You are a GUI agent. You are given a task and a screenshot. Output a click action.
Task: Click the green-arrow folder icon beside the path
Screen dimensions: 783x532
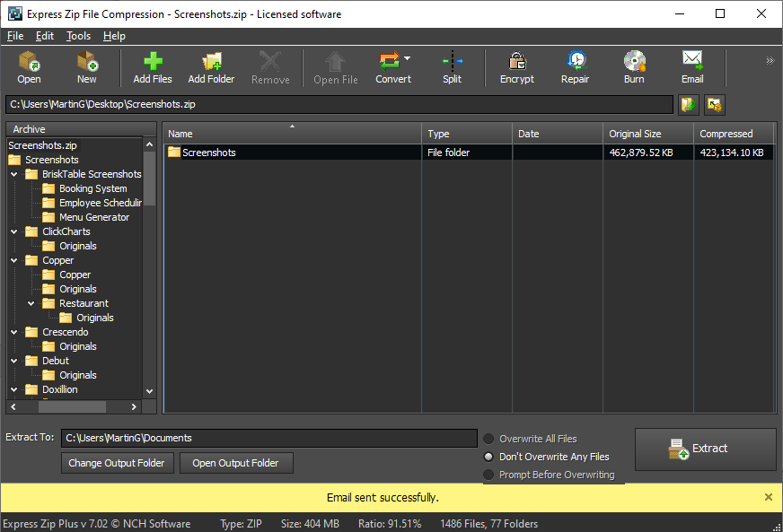pyautogui.click(x=689, y=105)
